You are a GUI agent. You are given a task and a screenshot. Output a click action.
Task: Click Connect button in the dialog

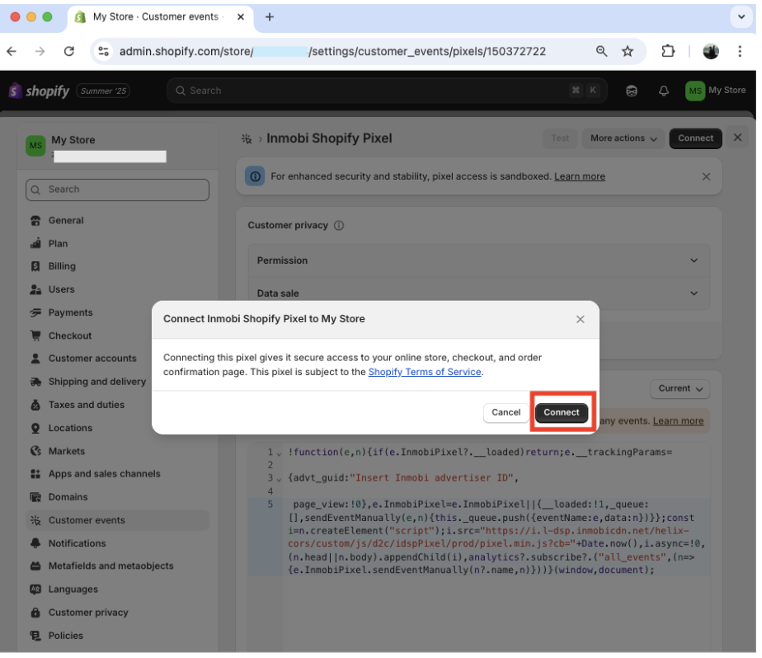coord(561,413)
